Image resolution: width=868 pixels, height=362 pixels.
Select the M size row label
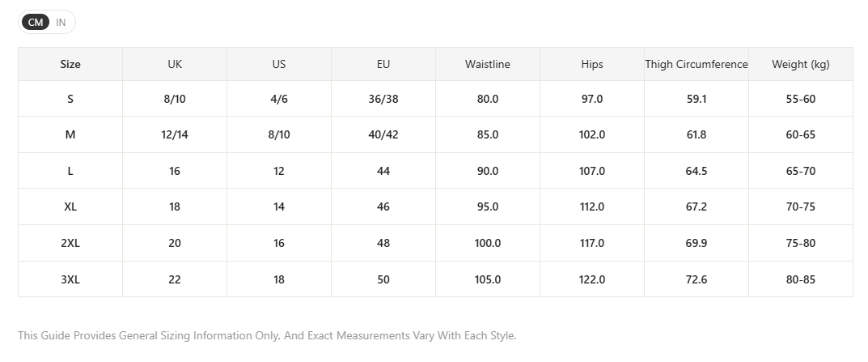(70, 134)
